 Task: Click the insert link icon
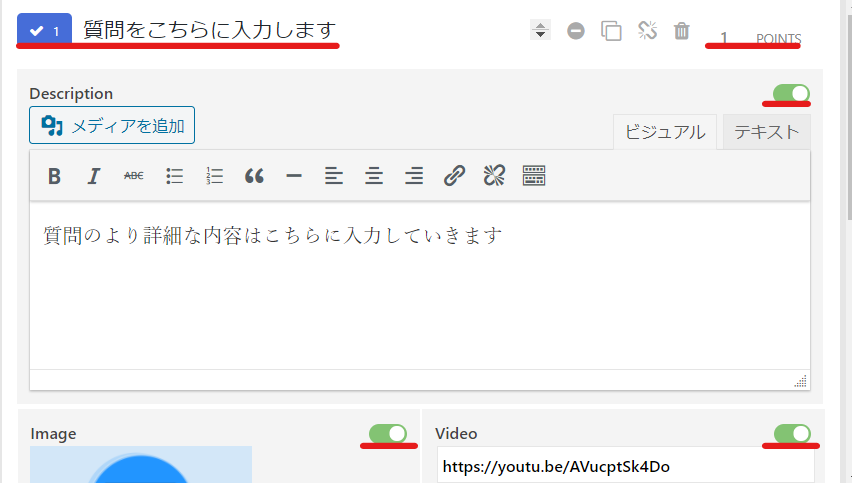pyautogui.click(x=454, y=176)
